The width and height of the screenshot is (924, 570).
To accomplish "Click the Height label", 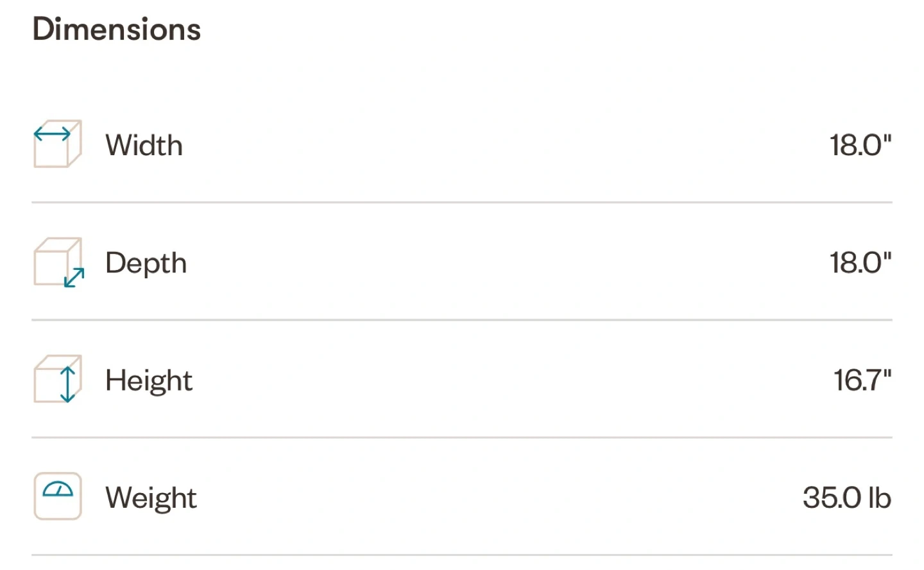I will [x=149, y=381].
